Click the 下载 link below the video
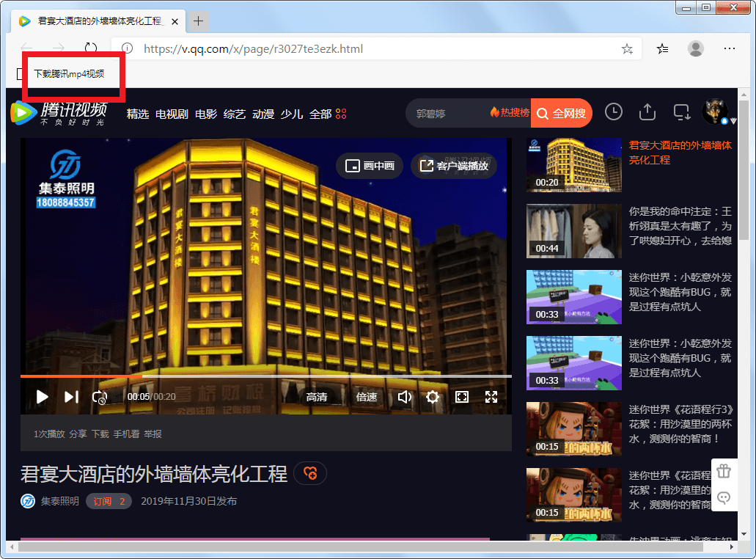 (x=100, y=434)
